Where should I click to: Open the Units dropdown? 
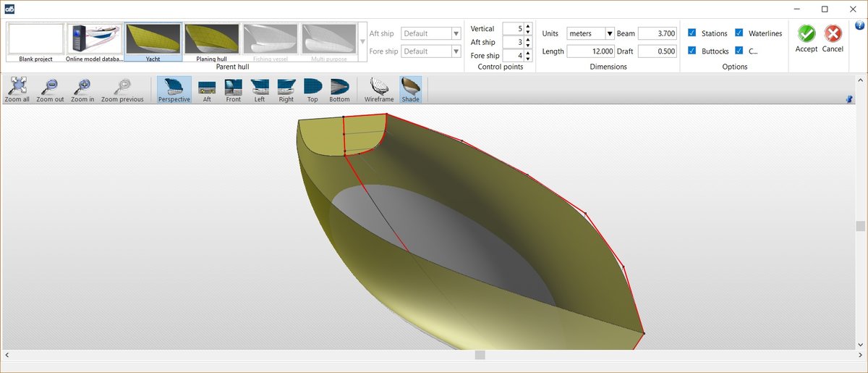(x=609, y=33)
